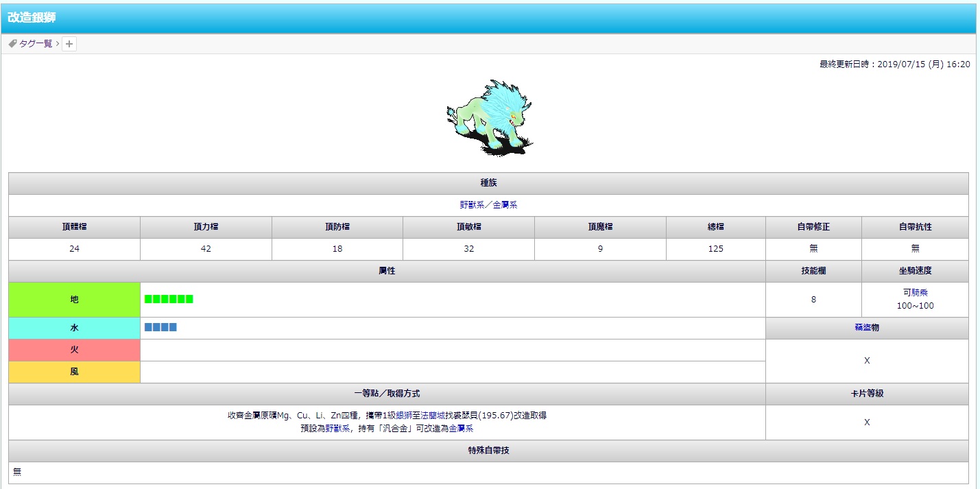
Task: Click the 自帶抗性 column header
Action: click(x=915, y=227)
